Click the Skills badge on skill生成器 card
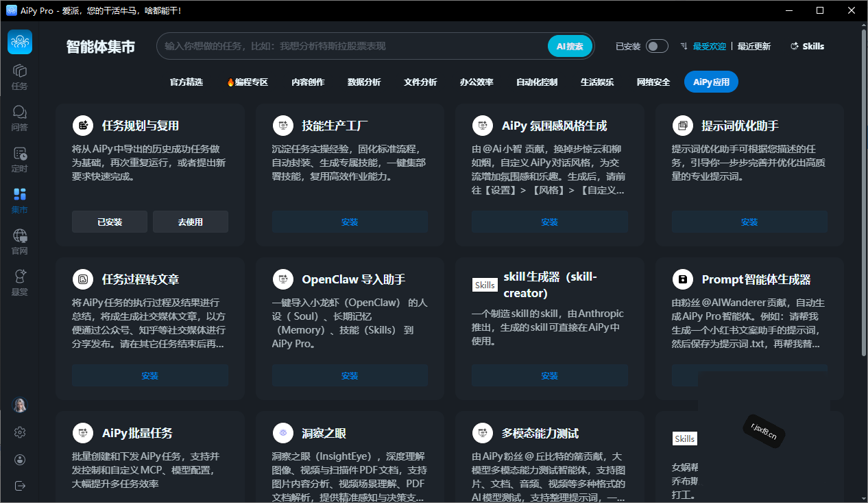The height and width of the screenshot is (503, 868). pos(485,285)
